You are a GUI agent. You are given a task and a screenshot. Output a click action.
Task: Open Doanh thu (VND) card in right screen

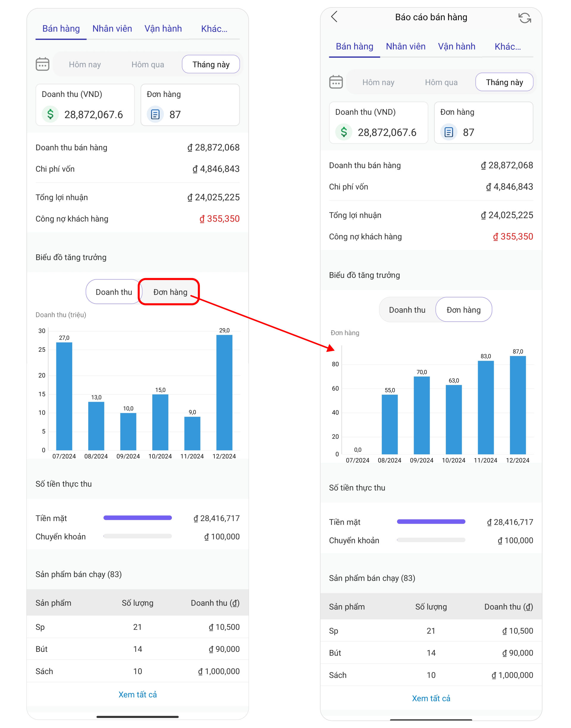[x=379, y=123]
